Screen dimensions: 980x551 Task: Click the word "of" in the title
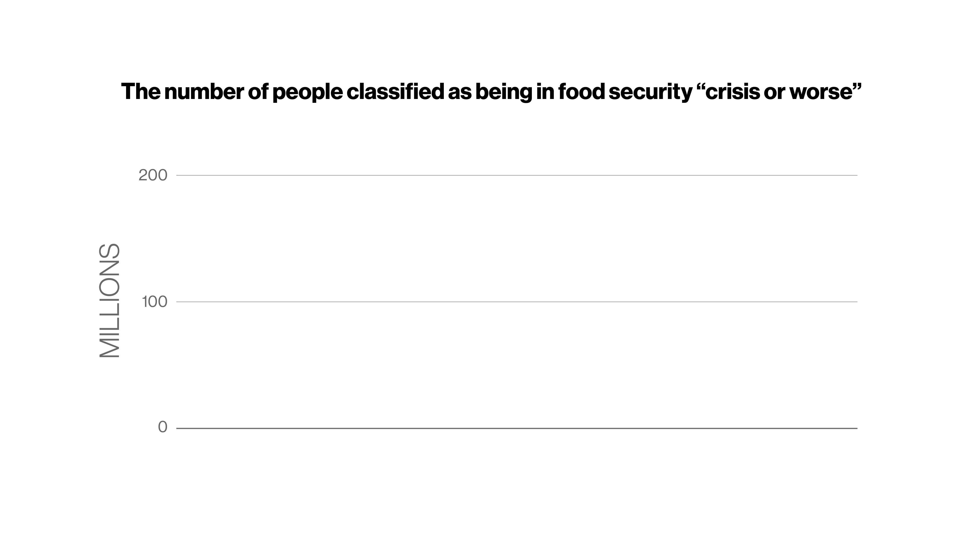[258, 92]
